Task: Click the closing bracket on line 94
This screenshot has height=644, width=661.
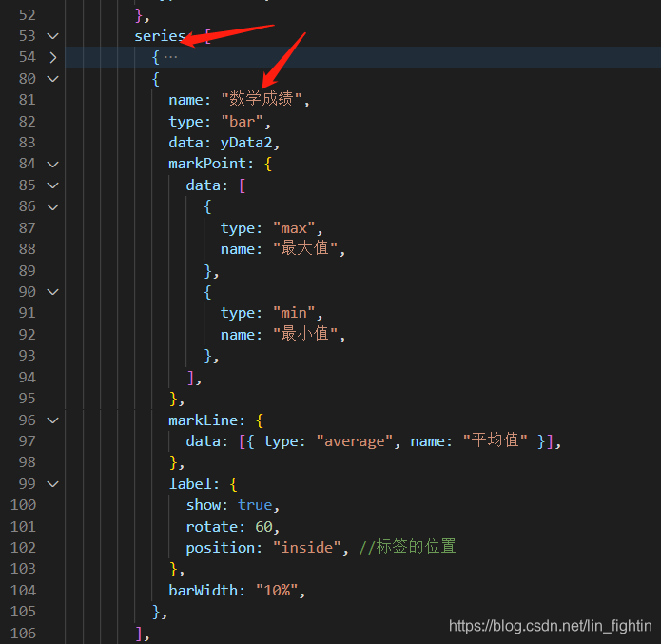Action: tap(191, 377)
